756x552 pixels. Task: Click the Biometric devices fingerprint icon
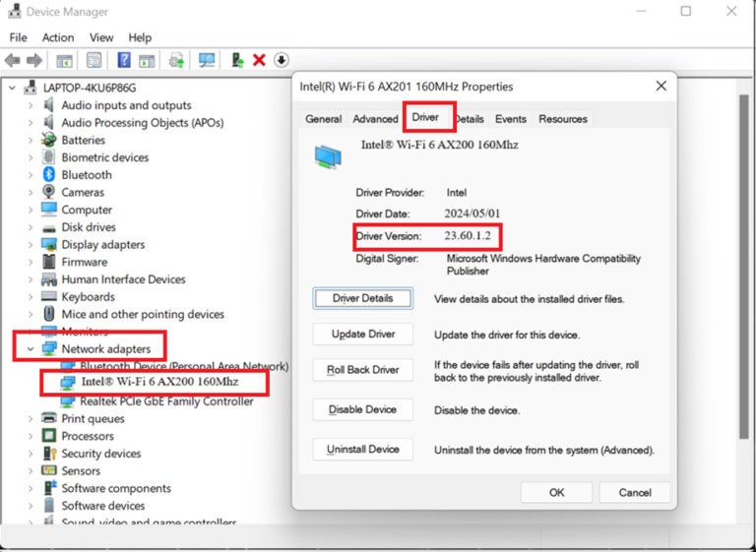[48, 157]
